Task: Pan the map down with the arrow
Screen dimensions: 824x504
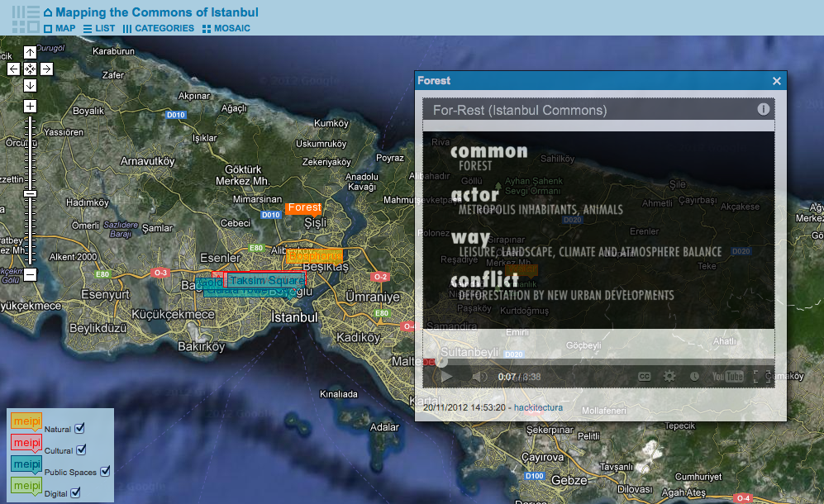Action: [x=30, y=85]
